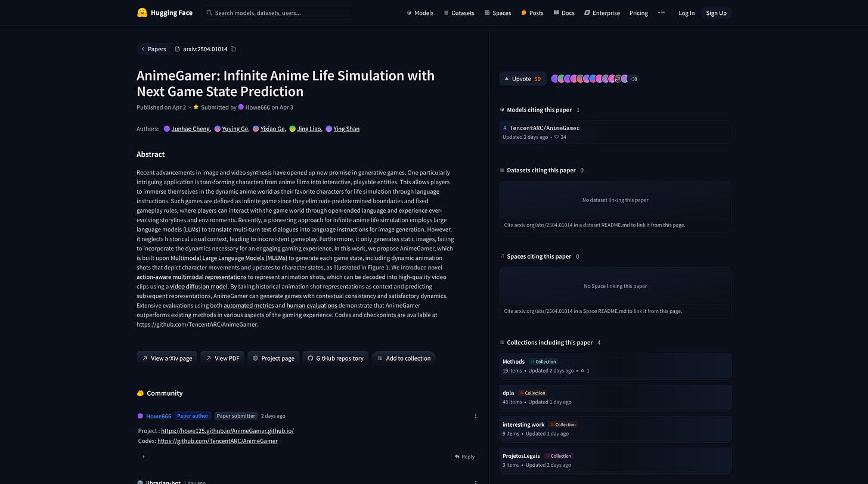Open the github.com/TencentARC/AnimeGamer codes link
This screenshot has width=868, height=484.
[x=218, y=441]
